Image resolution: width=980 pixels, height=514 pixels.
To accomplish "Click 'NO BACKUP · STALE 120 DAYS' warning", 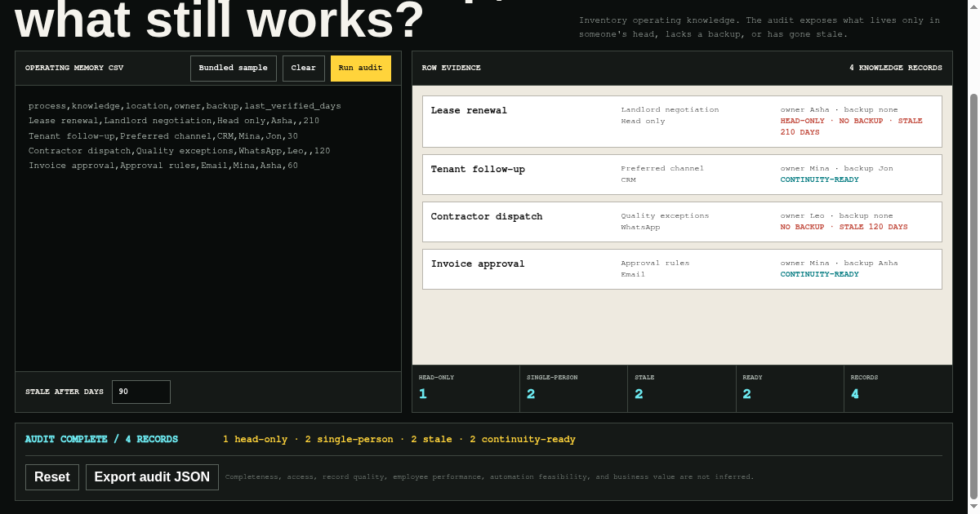I will (844, 227).
